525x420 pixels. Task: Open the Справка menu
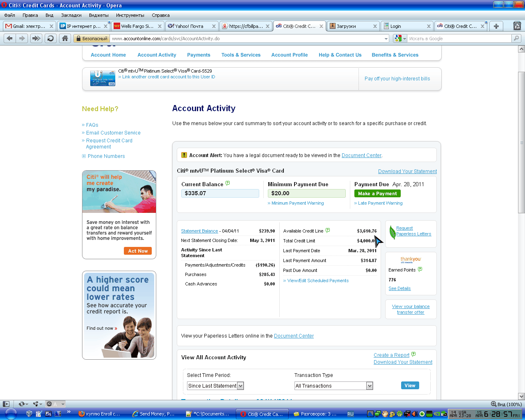click(160, 15)
